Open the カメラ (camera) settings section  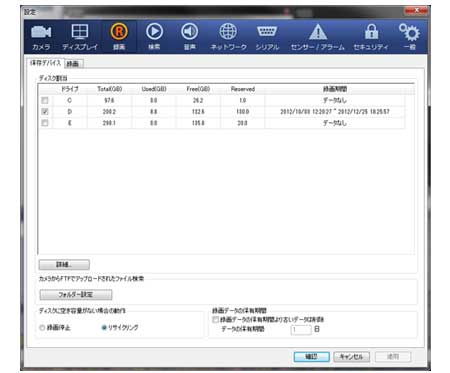click(x=41, y=37)
